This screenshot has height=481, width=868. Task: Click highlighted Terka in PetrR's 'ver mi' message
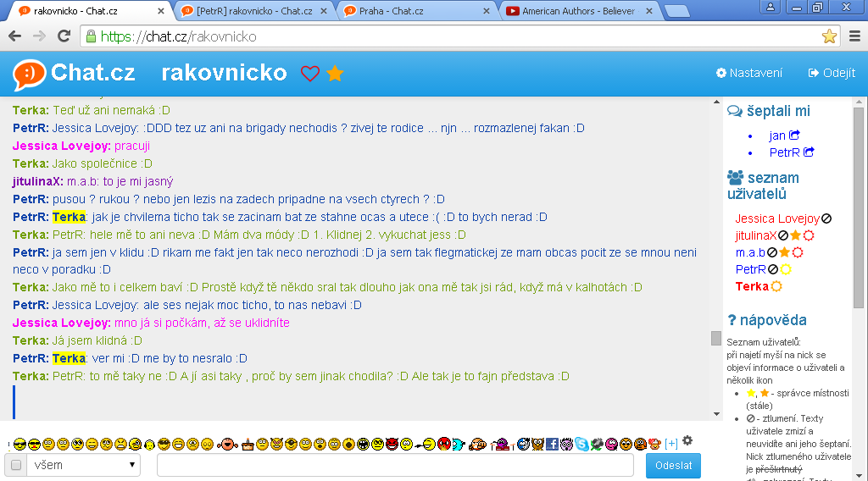(70, 358)
